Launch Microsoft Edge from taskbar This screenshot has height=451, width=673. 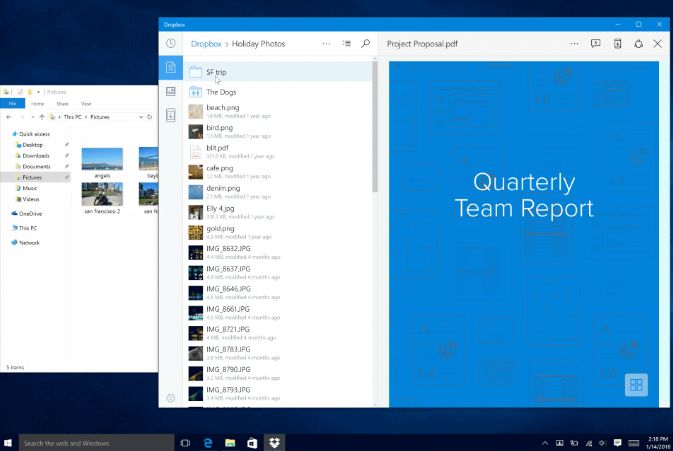point(208,443)
